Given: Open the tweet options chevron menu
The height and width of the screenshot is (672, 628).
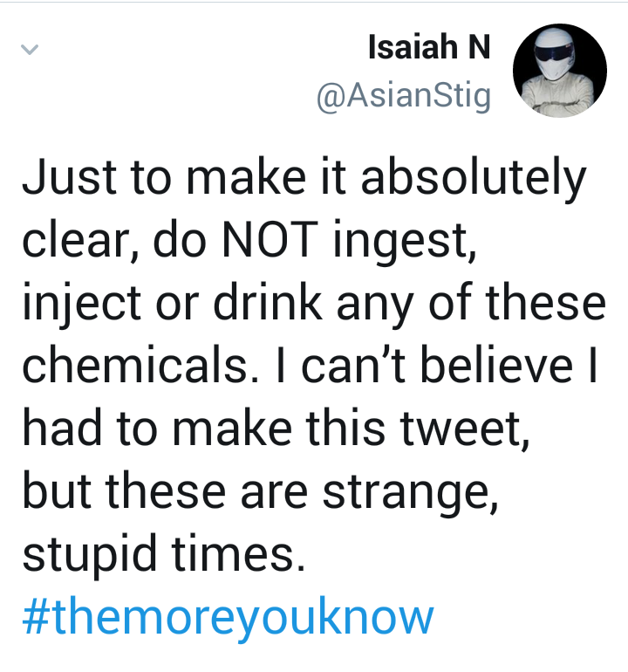Looking at the screenshot, I should tap(30, 50).
